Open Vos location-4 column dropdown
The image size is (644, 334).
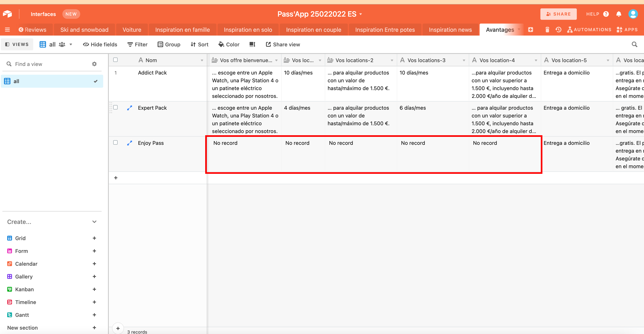pyautogui.click(x=536, y=60)
